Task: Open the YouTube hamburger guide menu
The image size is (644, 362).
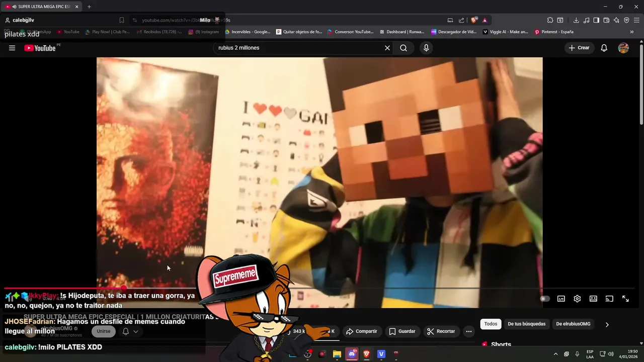Action: pos(12,48)
